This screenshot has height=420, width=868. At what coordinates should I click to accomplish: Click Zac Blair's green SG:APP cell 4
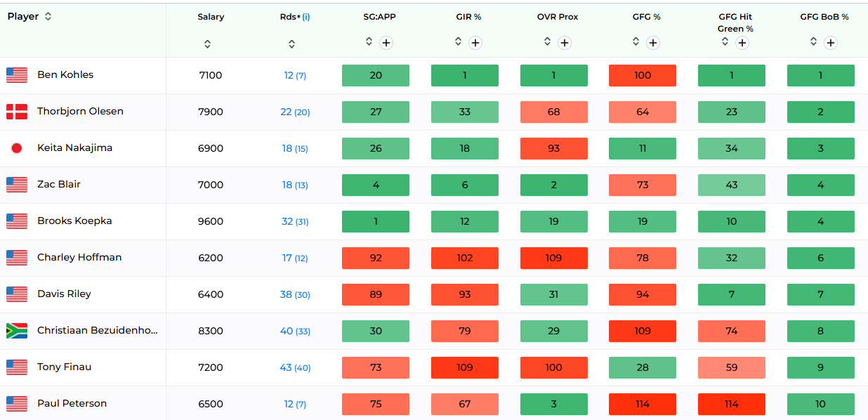(x=376, y=185)
